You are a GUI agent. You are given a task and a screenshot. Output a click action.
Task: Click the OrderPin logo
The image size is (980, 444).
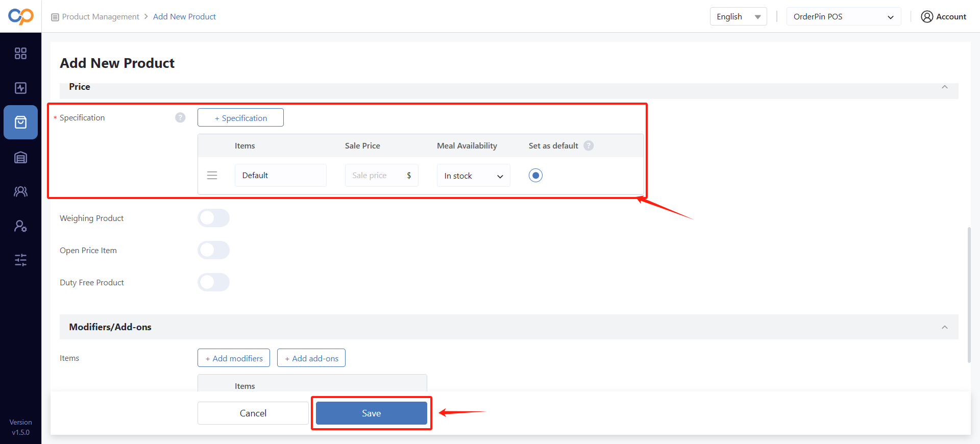[21, 16]
